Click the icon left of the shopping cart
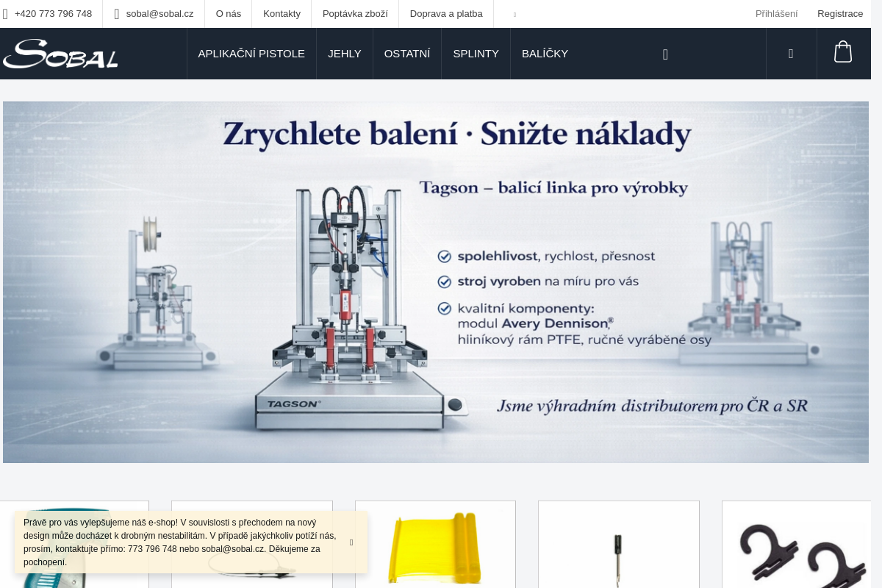882x588 pixels. pyautogui.click(x=791, y=54)
